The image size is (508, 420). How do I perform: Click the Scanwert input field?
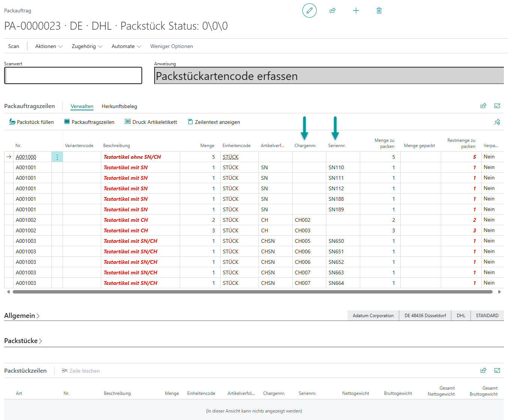73,75
